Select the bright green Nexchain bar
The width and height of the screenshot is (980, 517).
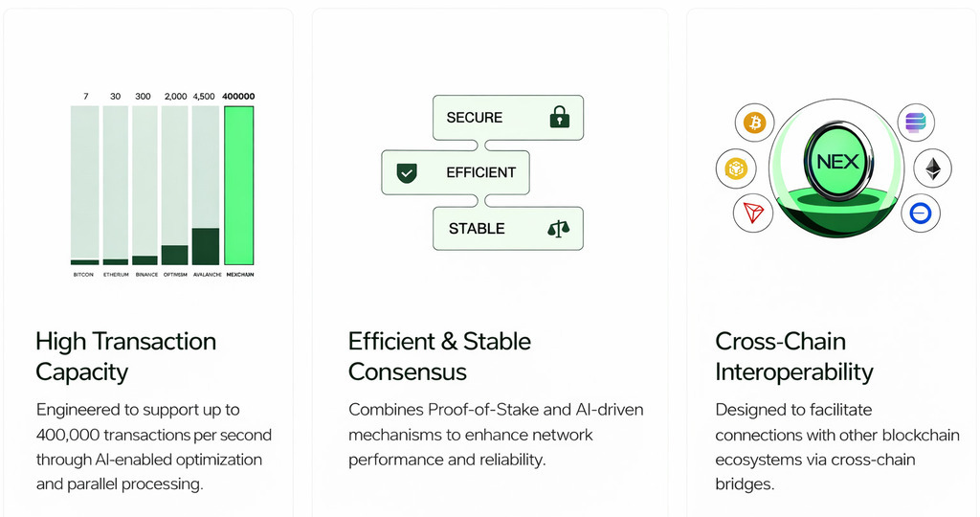[238, 186]
